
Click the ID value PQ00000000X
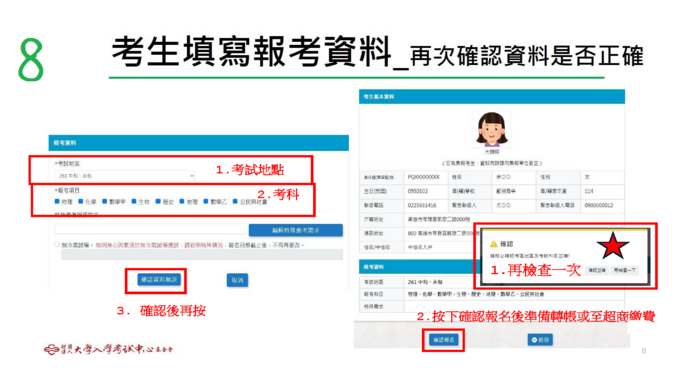tap(424, 177)
